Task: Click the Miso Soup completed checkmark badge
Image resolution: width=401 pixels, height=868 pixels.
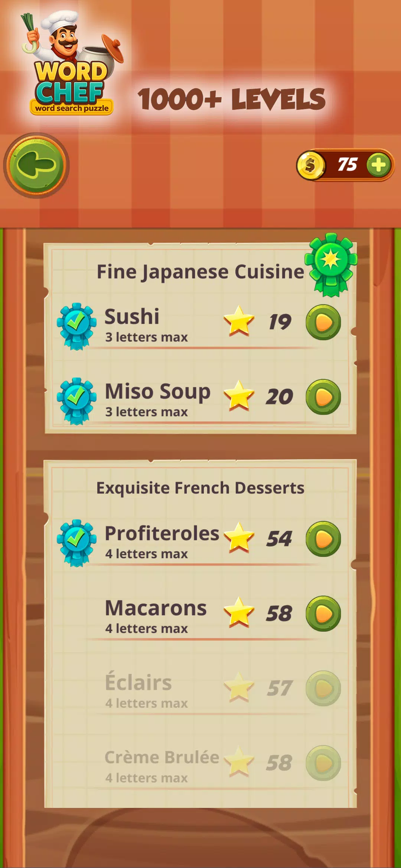Action: (x=76, y=401)
